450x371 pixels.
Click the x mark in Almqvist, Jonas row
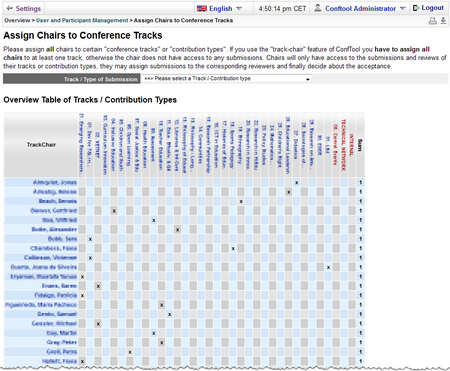coord(296,183)
